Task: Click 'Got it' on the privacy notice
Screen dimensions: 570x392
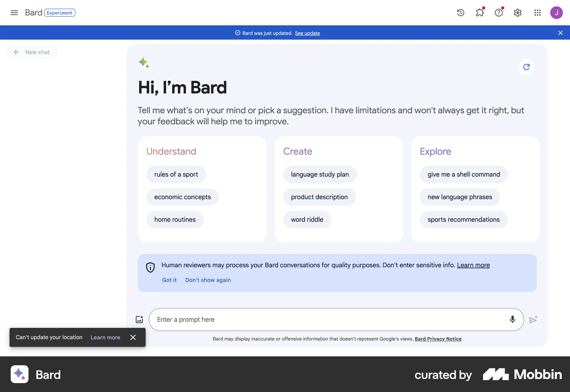Action: tap(169, 280)
